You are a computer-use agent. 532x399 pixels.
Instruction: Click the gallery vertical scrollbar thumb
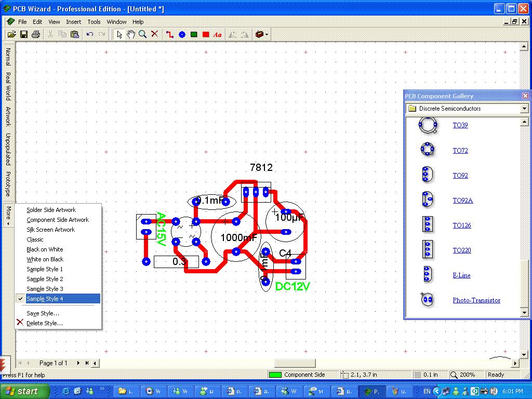[524, 284]
